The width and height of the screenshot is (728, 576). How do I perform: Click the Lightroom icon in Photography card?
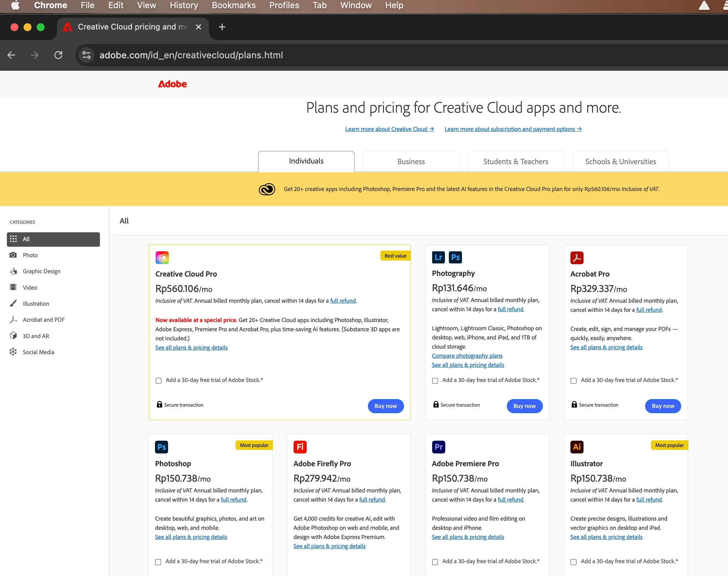point(438,257)
